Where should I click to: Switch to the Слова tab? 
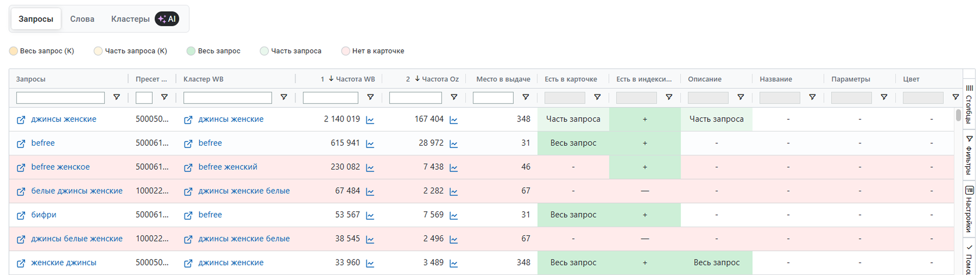tap(82, 19)
